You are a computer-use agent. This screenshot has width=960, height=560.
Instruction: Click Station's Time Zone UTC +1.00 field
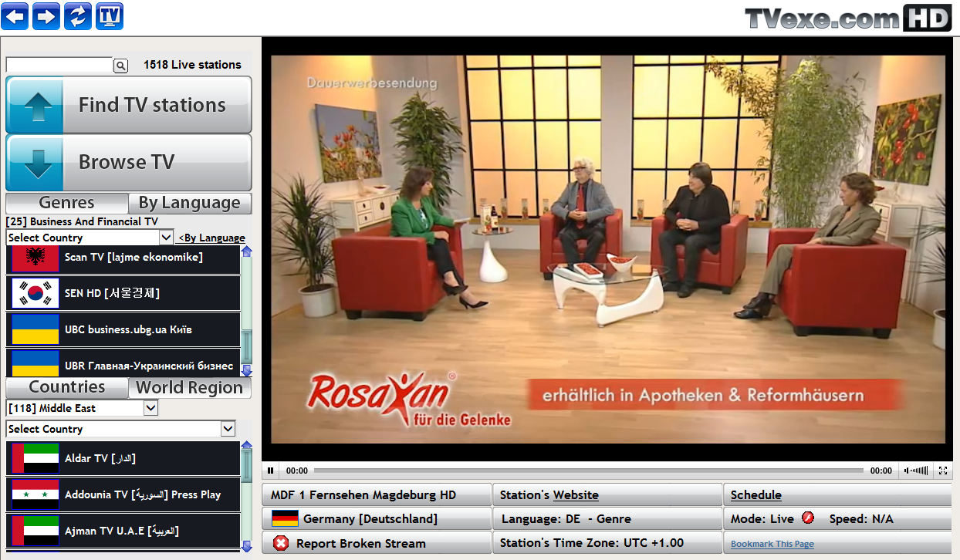pyautogui.click(x=607, y=543)
